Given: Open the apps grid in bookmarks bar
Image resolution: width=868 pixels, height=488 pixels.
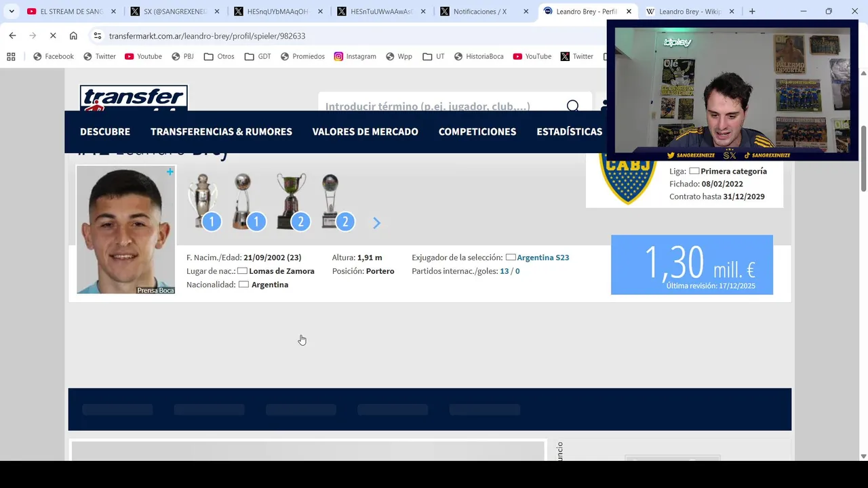Looking at the screenshot, I should (x=11, y=56).
